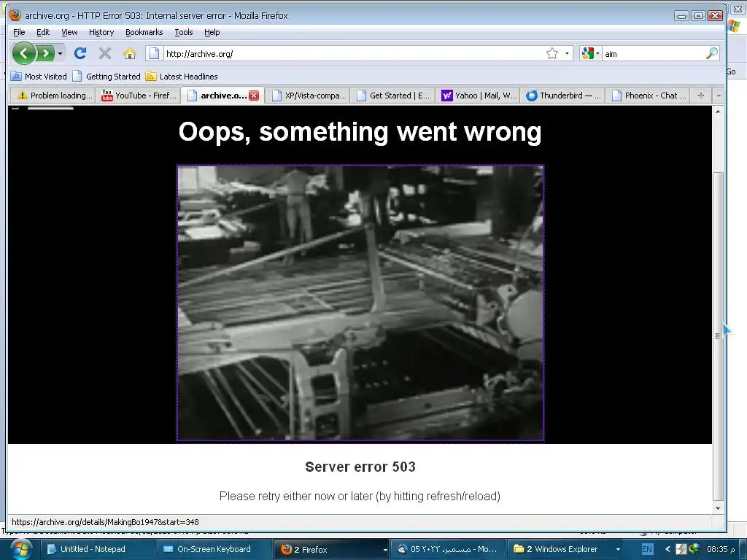The width and height of the screenshot is (747, 560).
Task: Open On-Screen Keyboard from the taskbar
Action: (214, 549)
